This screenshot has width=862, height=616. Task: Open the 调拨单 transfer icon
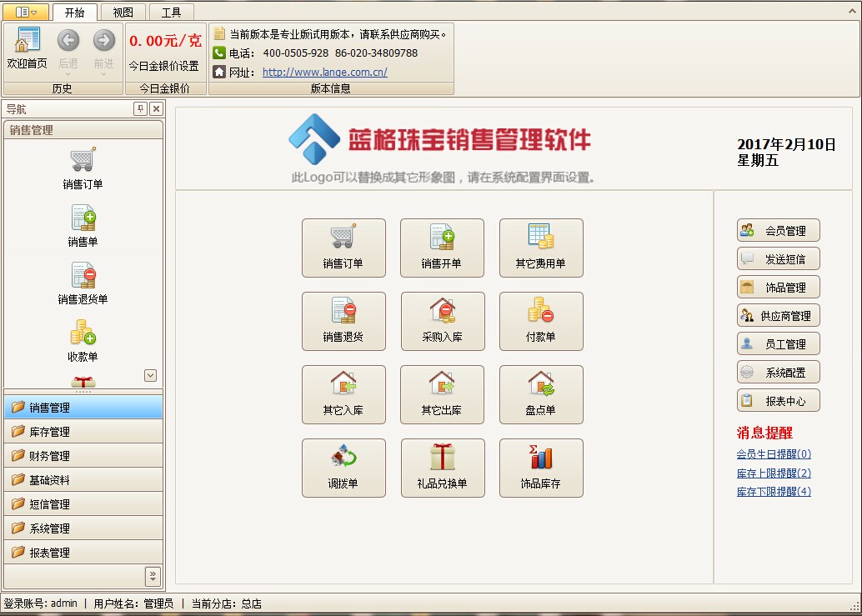tap(343, 458)
